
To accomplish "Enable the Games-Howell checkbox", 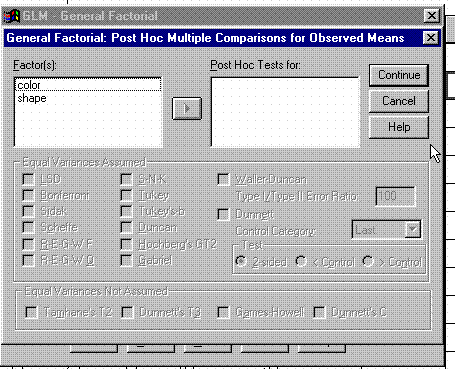I will tap(223, 313).
